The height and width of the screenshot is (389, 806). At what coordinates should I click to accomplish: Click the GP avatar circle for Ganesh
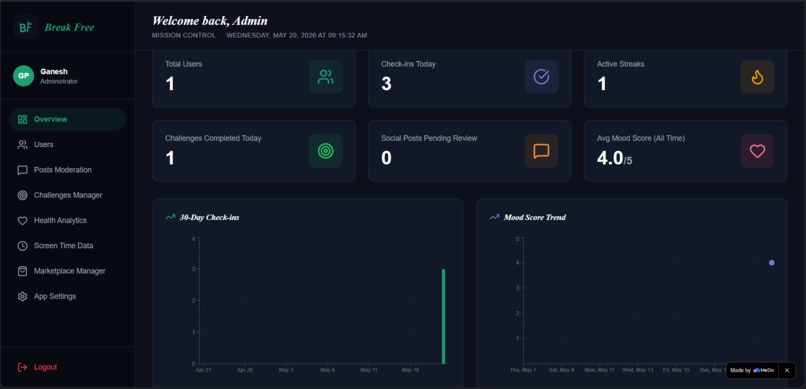click(23, 76)
